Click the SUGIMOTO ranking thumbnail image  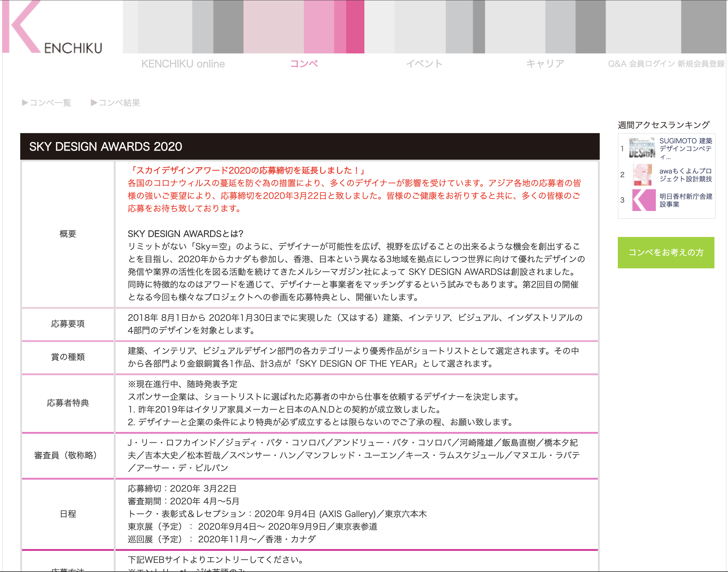(642, 148)
